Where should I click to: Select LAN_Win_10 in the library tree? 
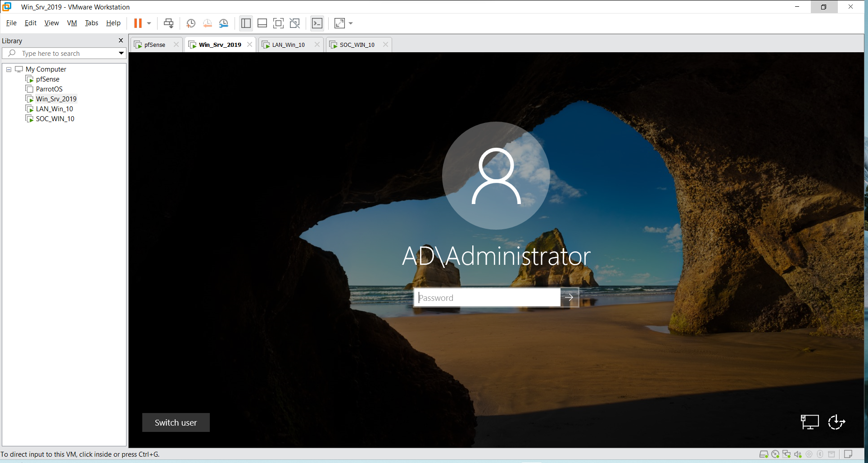click(54, 109)
